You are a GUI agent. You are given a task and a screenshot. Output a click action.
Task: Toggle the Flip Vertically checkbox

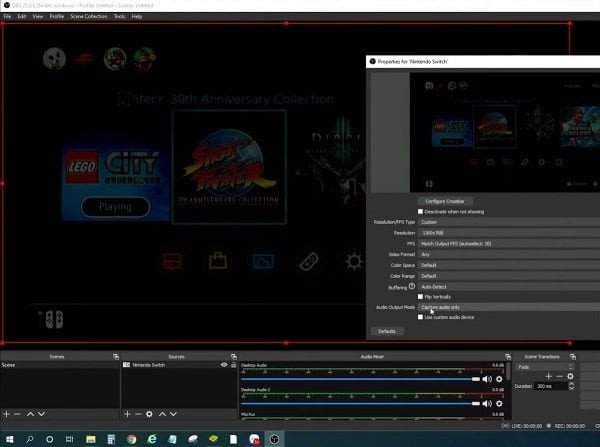click(421, 297)
